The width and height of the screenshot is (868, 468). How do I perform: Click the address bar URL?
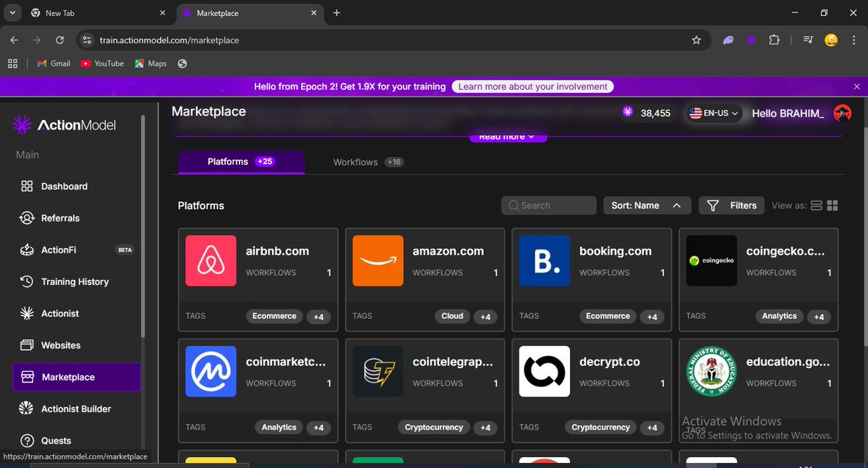[x=169, y=41]
